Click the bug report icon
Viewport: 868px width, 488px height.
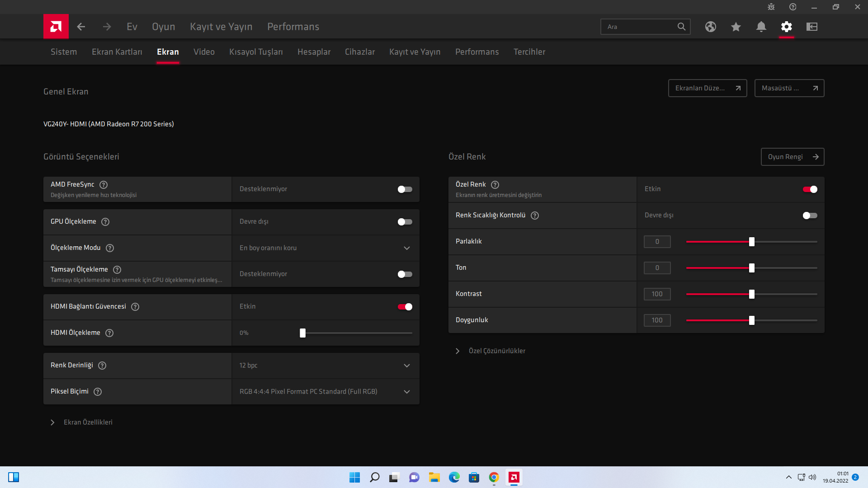point(771,7)
